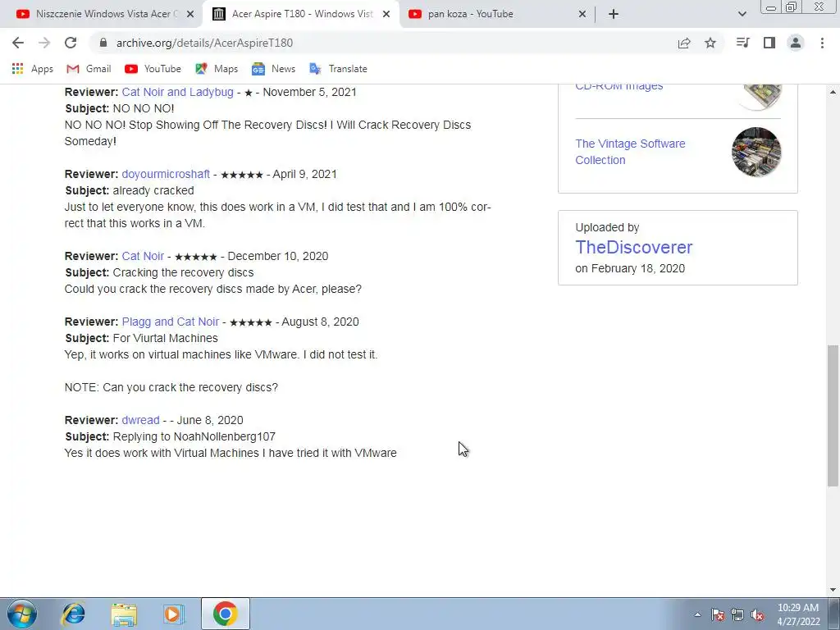
Task: Open uploader TheDiscoverer profile
Action: pos(634,247)
